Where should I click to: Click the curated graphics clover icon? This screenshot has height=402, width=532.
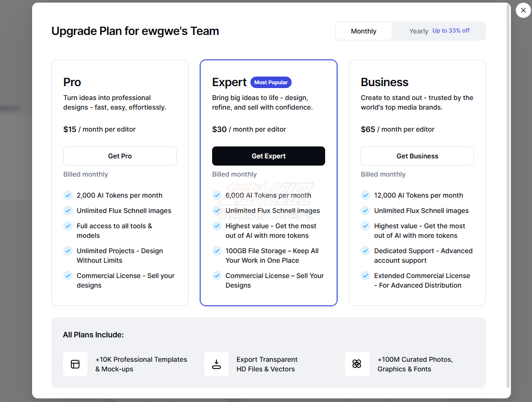[x=357, y=364]
